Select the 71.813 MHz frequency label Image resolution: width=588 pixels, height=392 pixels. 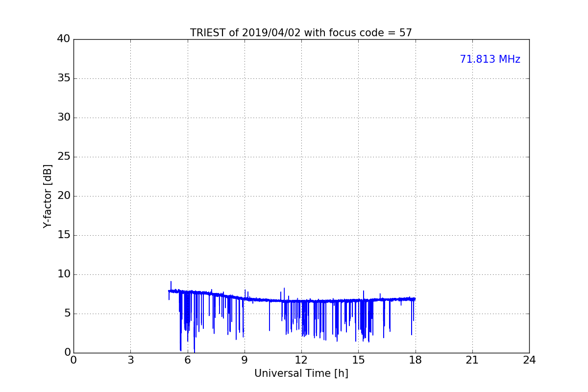click(x=490, y=59)
